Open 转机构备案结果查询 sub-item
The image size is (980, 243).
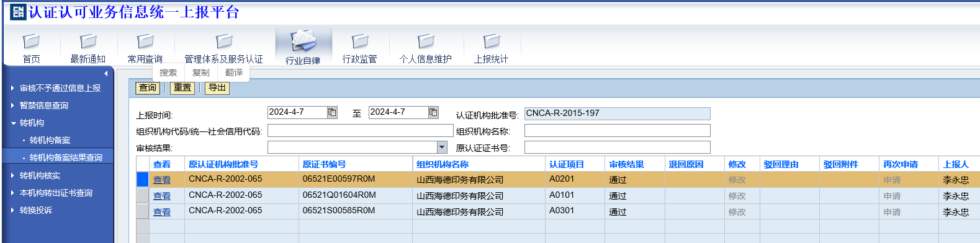[x=66, y=157]
